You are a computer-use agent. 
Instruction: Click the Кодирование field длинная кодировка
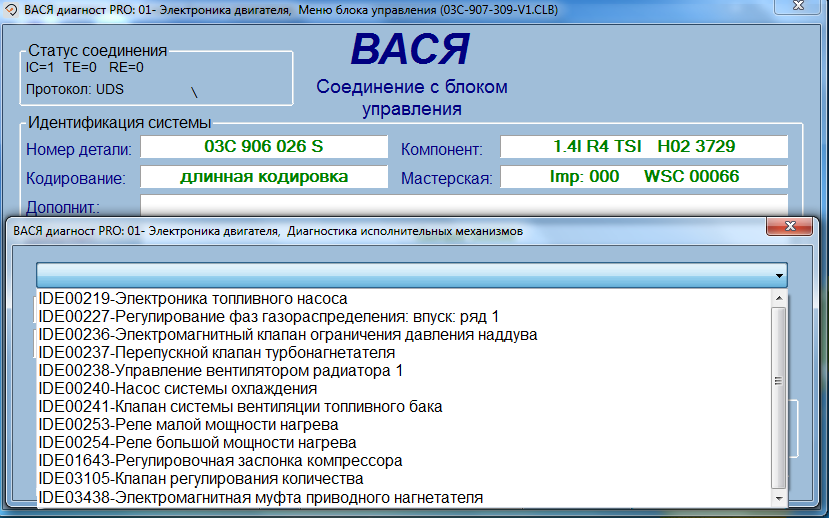(263, 177)
